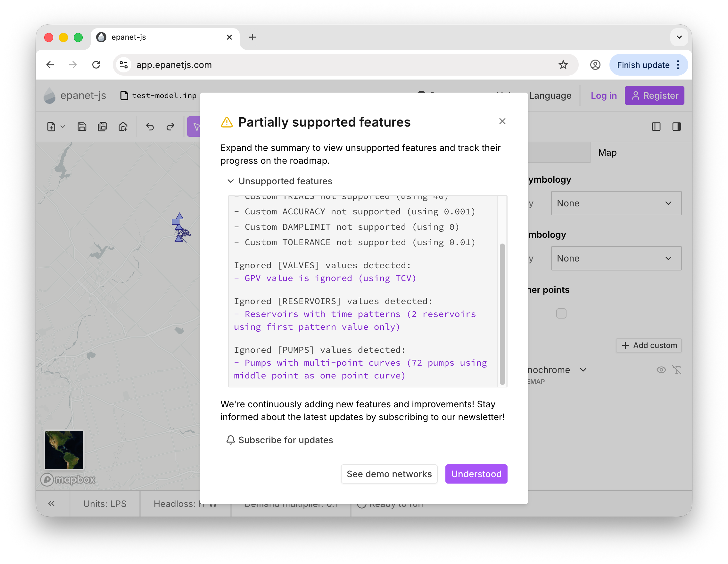Toggle the right sidebar panel
Viewport: 728px width, 564px height.
[x=677, y=127]
